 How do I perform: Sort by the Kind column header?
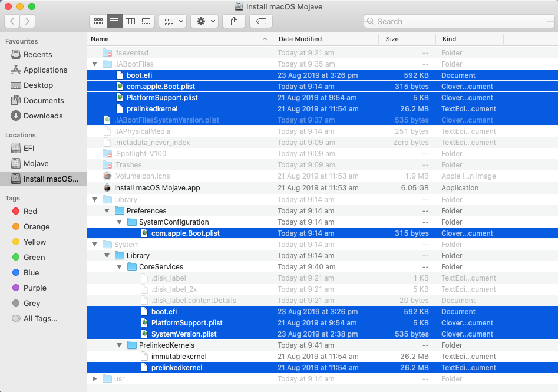pyautogui.click(x=470, y=39)
